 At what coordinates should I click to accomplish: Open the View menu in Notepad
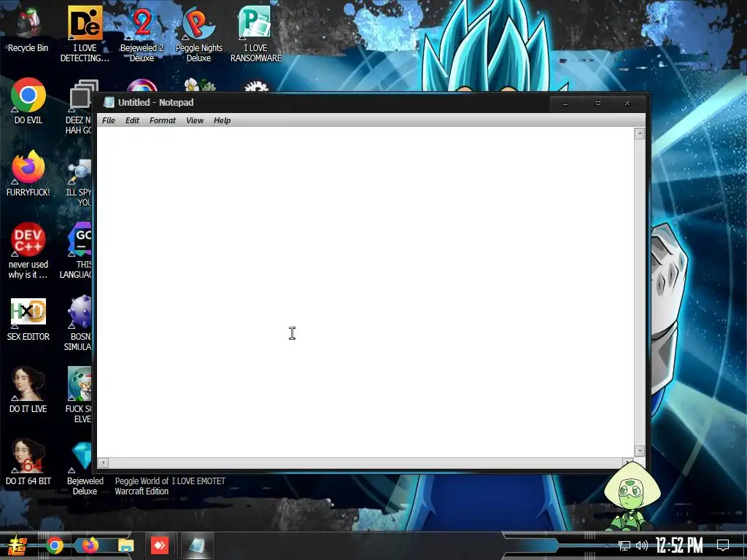click(x=195, y=120)
